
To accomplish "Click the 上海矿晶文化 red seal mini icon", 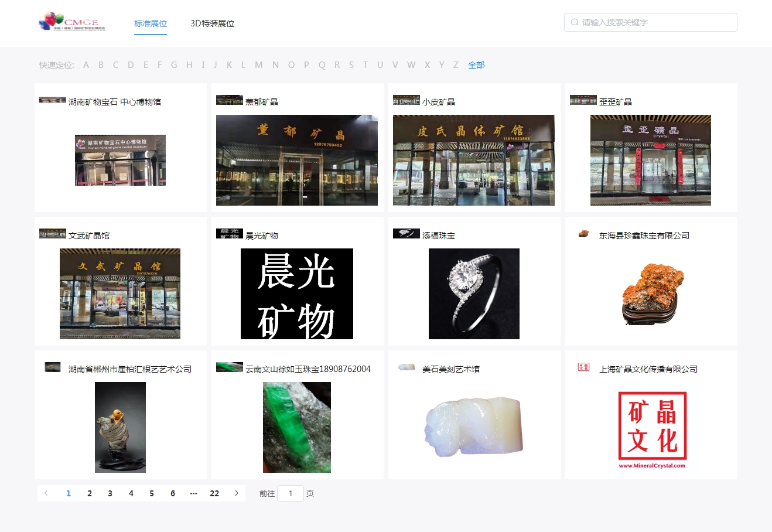I will (x=583, y=367).
